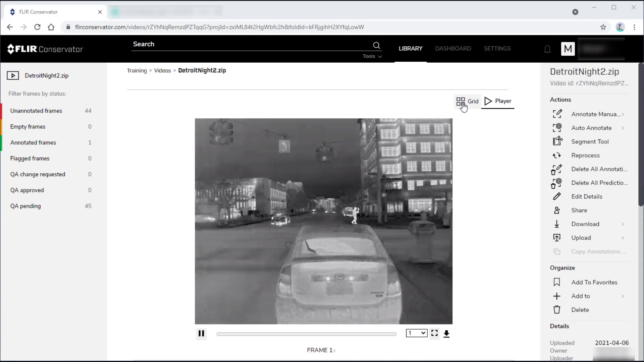Click the Share button
The width and height of the screenshot is (644, 362).
pyautogui.click(x=579, y=210)
